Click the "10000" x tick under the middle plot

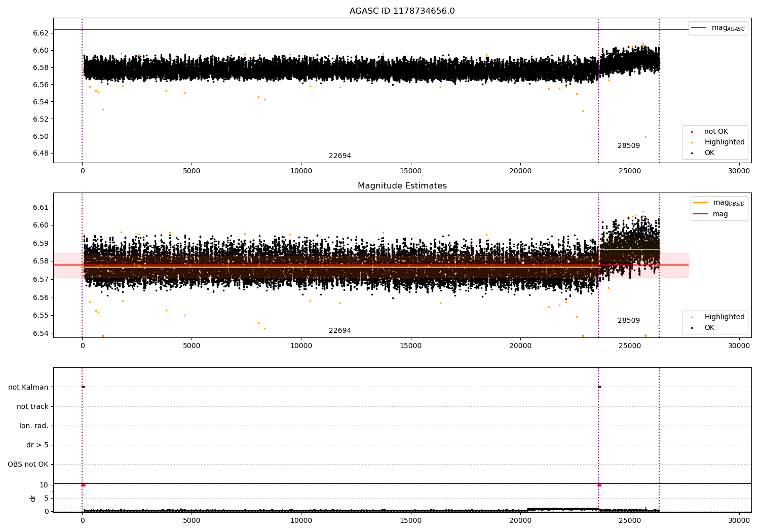point(301,346)
